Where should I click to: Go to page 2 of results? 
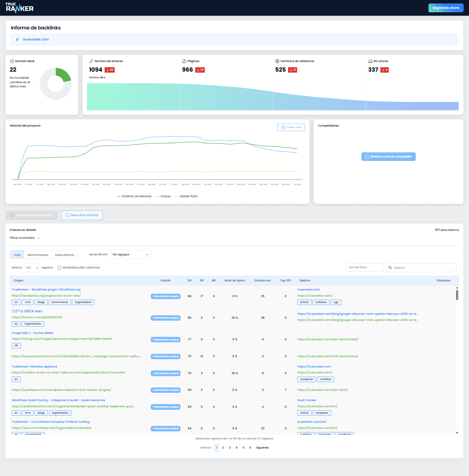coord(223,448)
